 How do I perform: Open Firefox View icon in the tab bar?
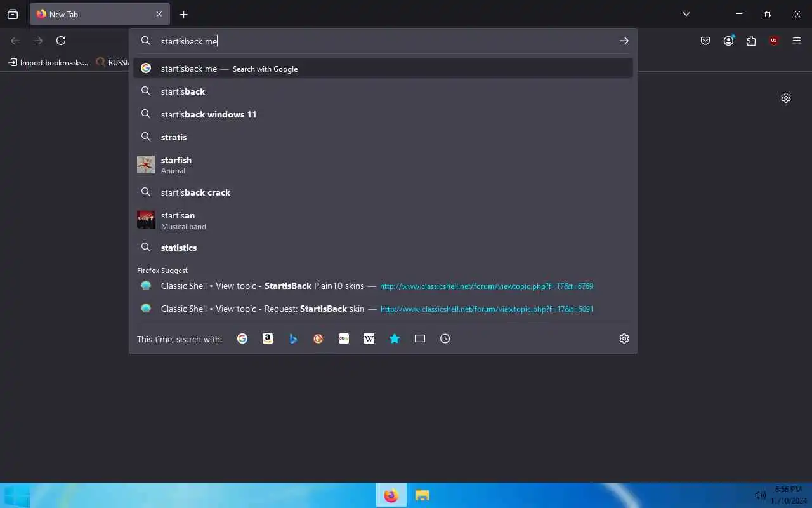click(13, 14)
